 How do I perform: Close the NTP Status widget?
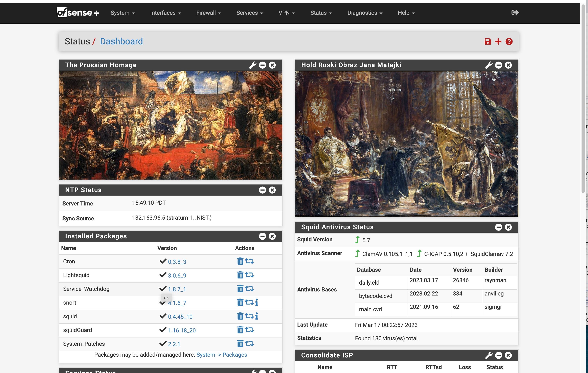coord(272,190)
